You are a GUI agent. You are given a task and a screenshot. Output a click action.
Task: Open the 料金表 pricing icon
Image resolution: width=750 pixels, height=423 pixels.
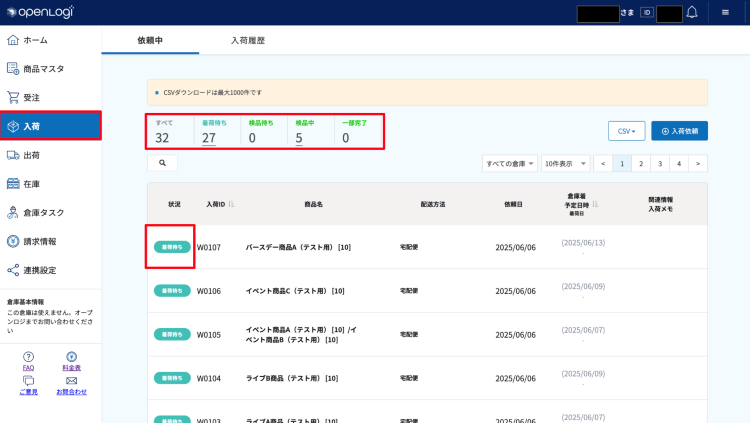click(71, 357)
